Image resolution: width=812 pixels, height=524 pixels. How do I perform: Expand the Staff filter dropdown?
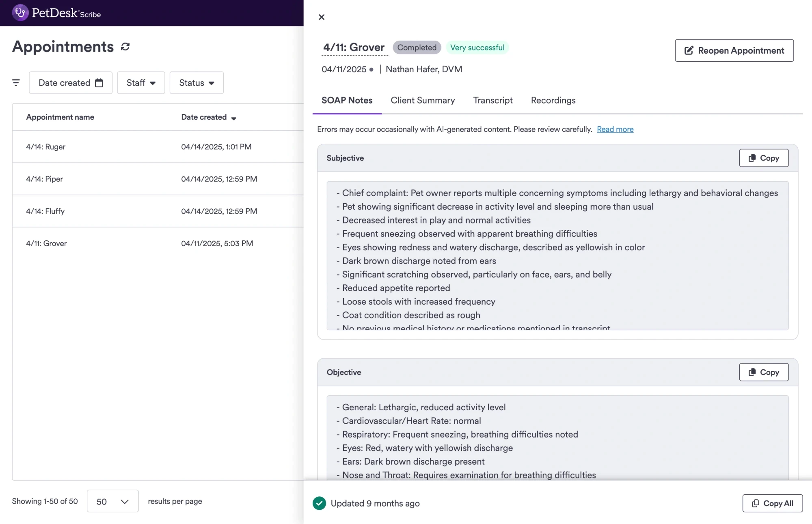pyautogui.click(x=141, y=83)
